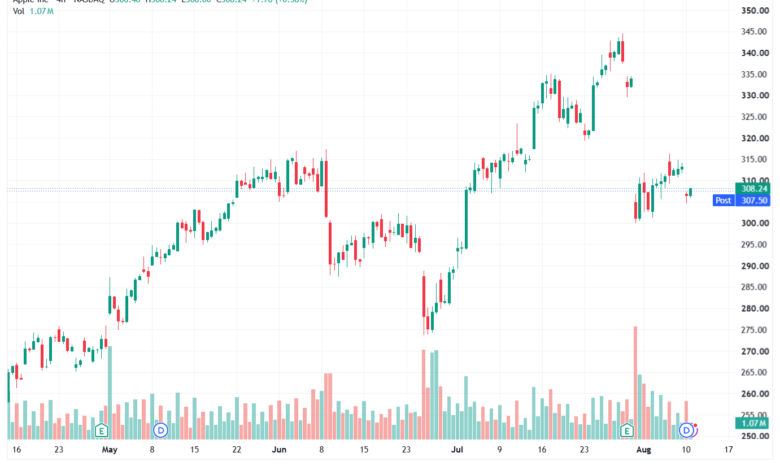
Task: Click the blue Post label on the price axis
Action: point(723,200)
